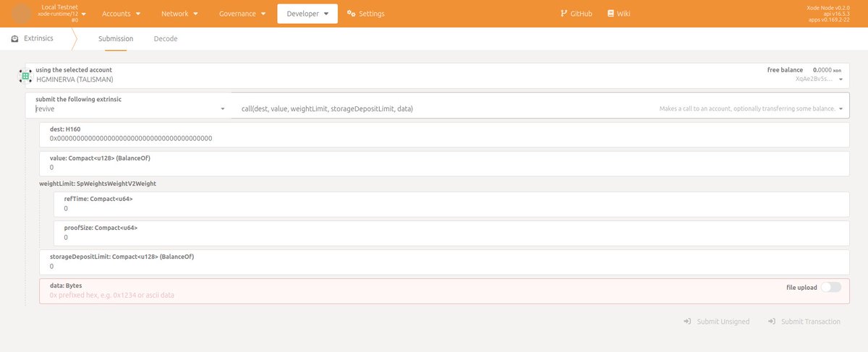Open the Governance menu
This screenshot has height=352, width=868.
pyautogui.click(x=242, y=14)
